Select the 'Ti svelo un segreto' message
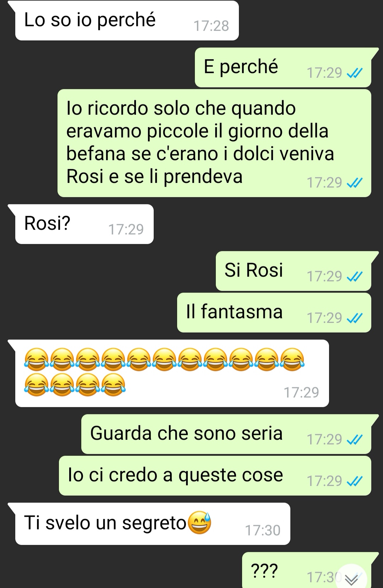Viewport: 383px width, 588px height. tap(153, 524)
